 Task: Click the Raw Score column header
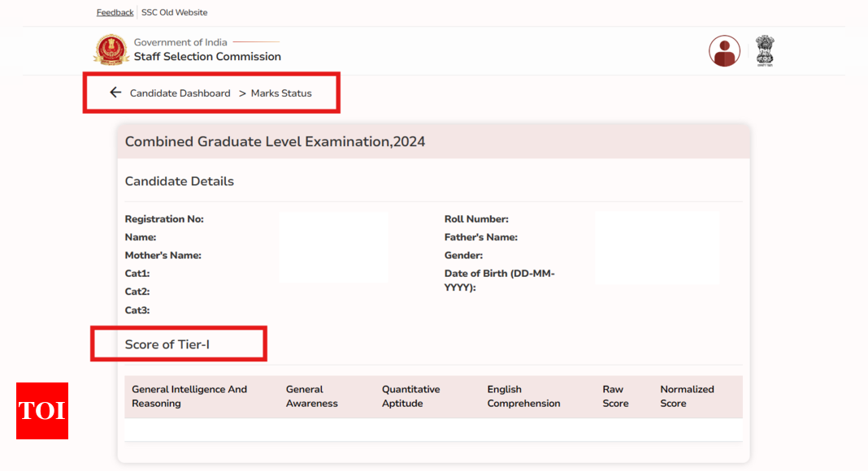point(615,396)
